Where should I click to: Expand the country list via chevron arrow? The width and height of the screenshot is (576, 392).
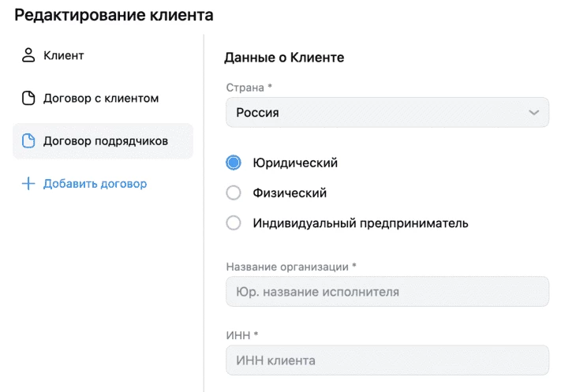(533, 113)
